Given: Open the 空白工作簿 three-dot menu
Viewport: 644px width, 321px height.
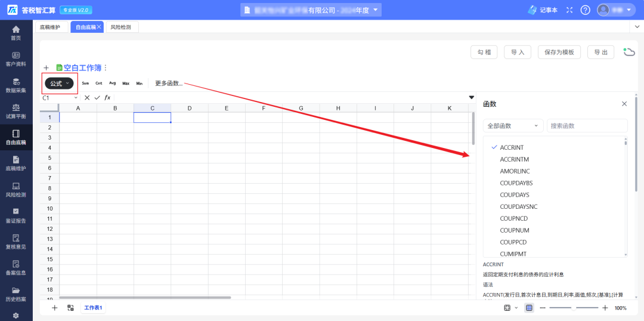Looking at the screenshot, I should (x=106, y=68).
